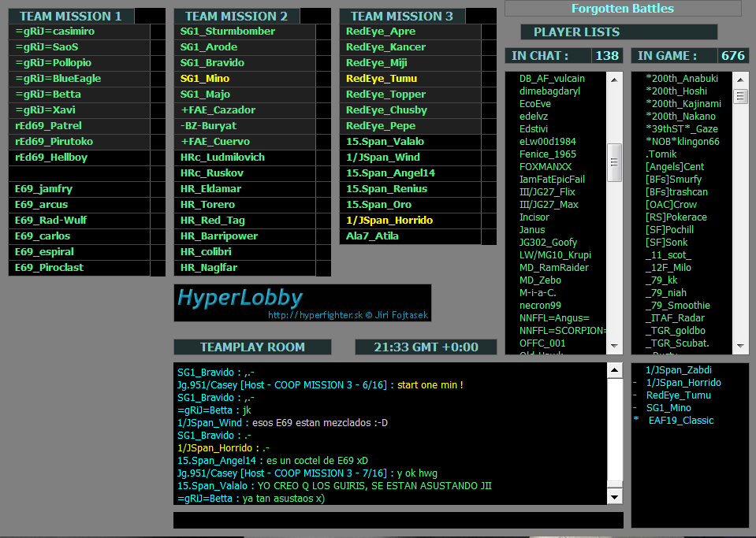The height and width of the screenshot is (538, 756).
Task: Click the Forgotten Battles title button
Action: 623,8
